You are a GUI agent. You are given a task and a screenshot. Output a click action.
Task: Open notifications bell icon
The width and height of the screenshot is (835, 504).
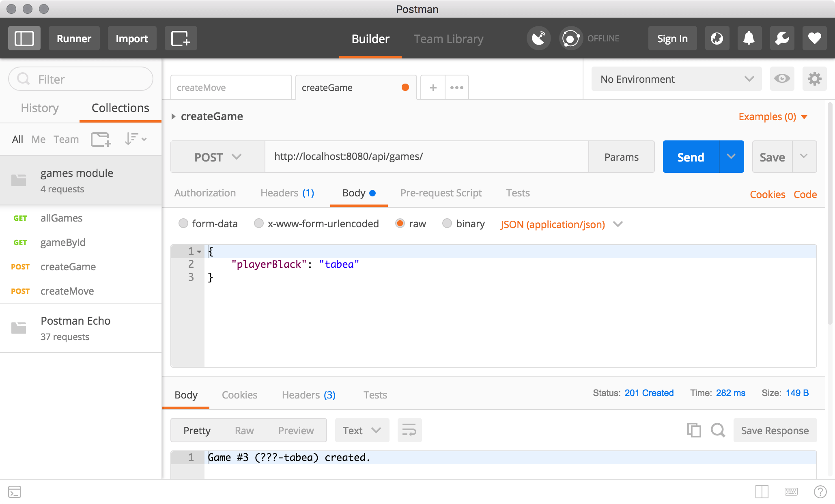point(749,39)
